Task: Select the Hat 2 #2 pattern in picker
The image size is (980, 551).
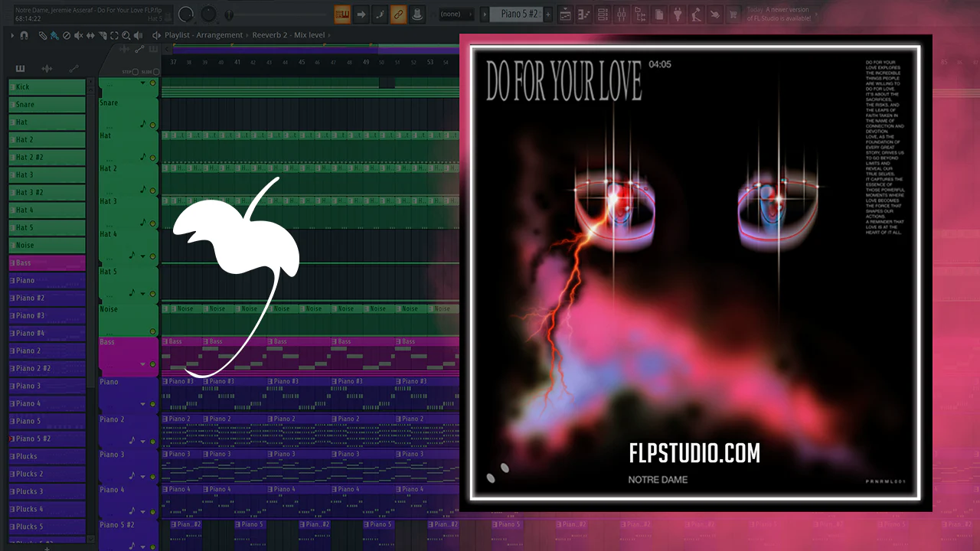Action: click(47, 158)
